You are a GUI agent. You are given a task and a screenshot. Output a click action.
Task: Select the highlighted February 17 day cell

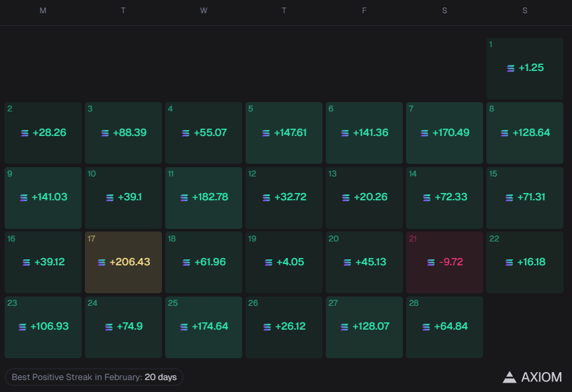tap(123, 262)
